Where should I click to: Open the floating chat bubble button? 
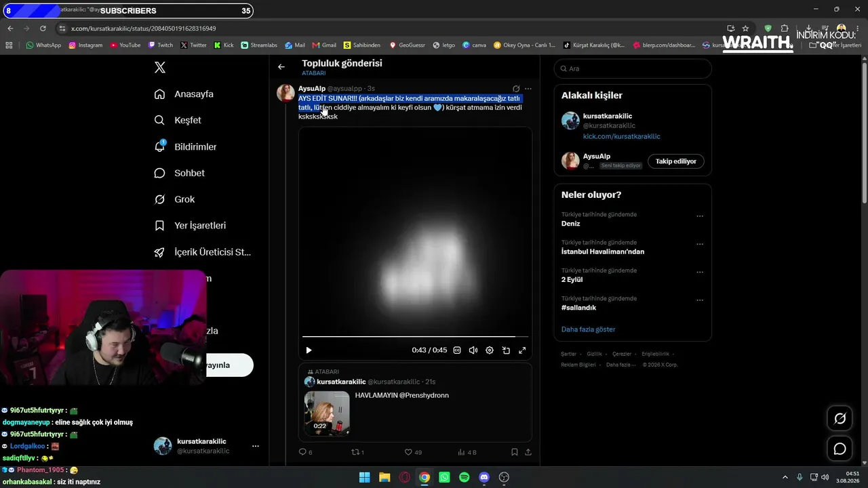coord(840,449)
